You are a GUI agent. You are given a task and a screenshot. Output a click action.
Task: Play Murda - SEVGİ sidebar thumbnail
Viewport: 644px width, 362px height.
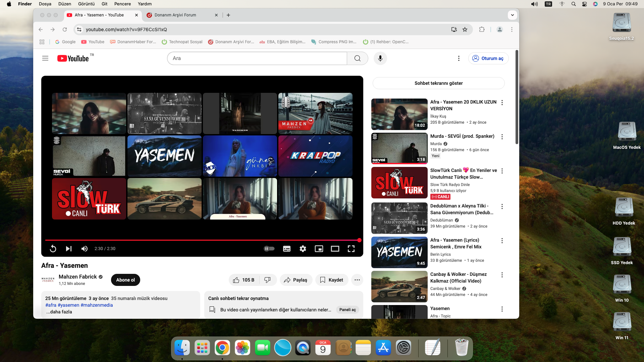399,148
